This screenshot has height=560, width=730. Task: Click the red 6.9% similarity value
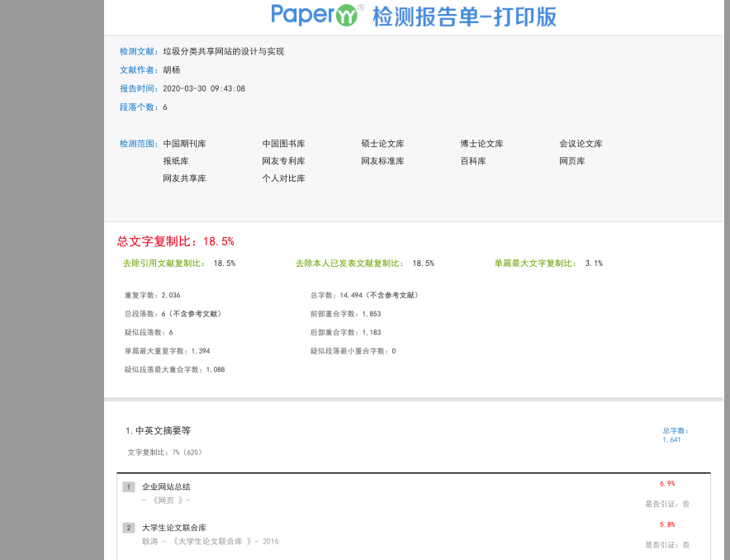[667, 484]
